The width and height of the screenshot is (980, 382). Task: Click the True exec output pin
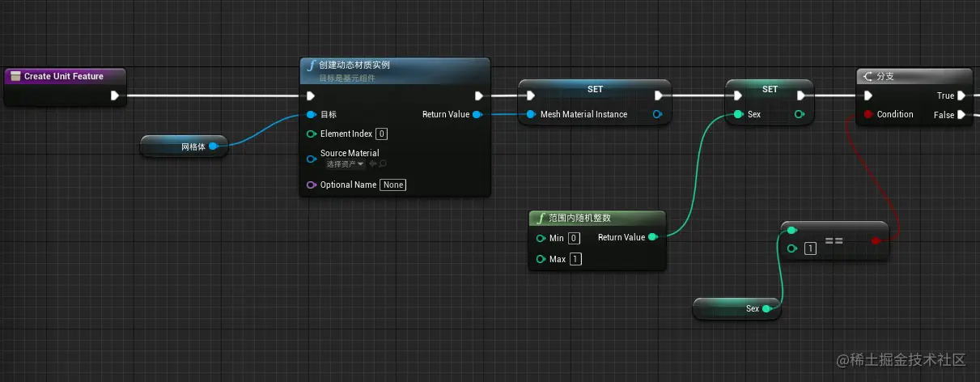coord(962,95)
